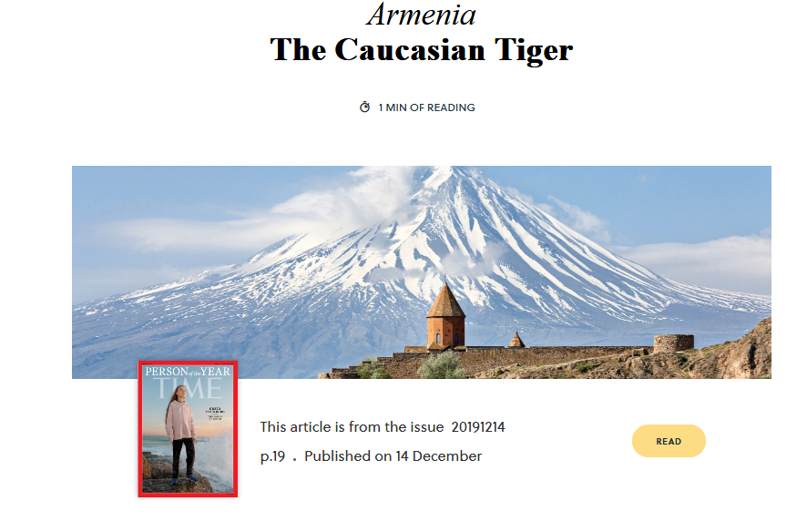Click "Published on 14 December" text
The height and width of the screenshot is (532, 807).
tap(393, 456)
